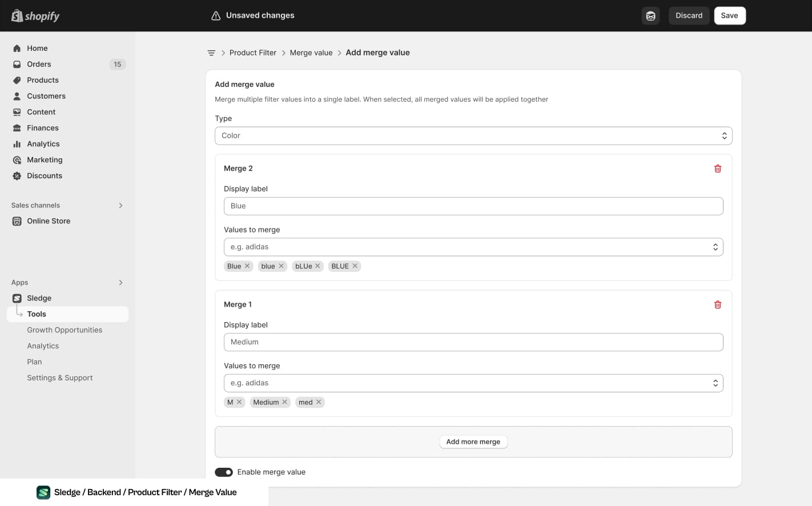Remove the 'Medium' value tag
This screenshot has height=506, width=812.
tap(284, 402)
